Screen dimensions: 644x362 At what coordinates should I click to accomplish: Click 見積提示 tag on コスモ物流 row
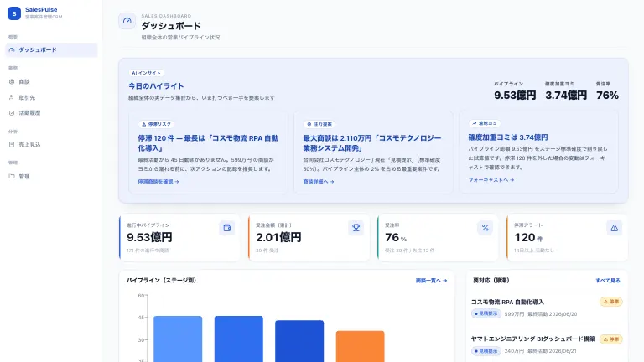486,313
